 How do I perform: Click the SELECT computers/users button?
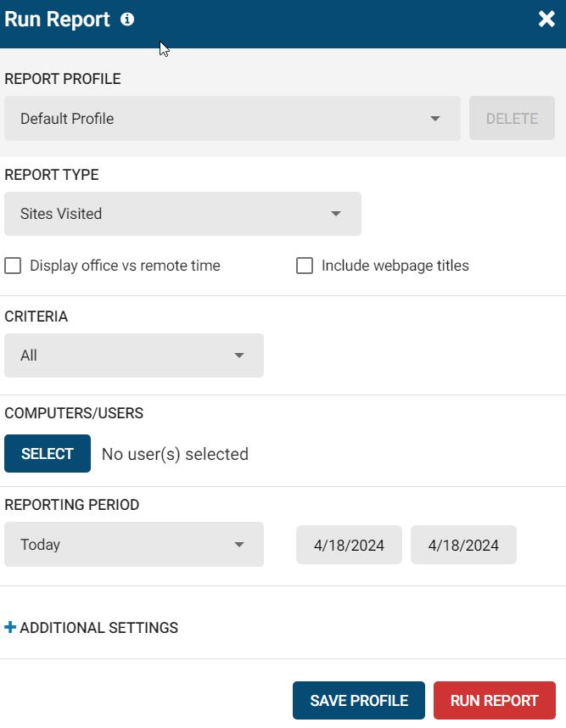click(48, 454)
